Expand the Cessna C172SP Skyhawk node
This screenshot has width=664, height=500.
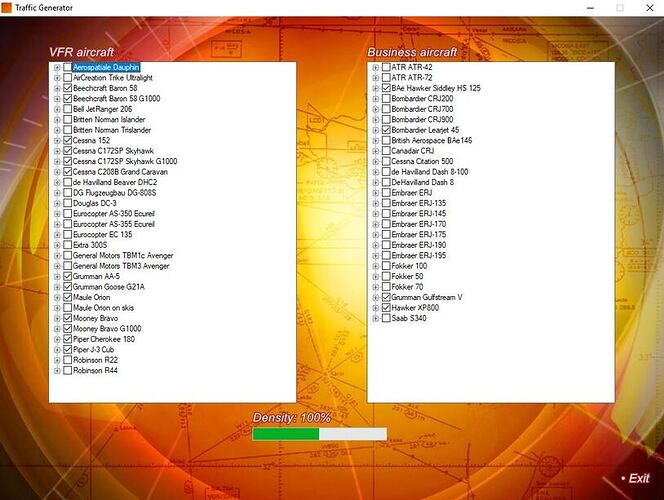tap(57, 151)
